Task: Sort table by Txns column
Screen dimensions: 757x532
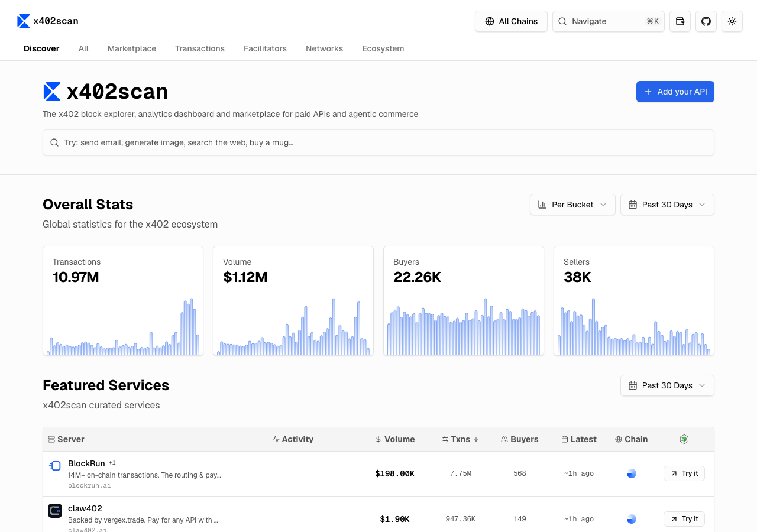Action: (x=460, y=439)
